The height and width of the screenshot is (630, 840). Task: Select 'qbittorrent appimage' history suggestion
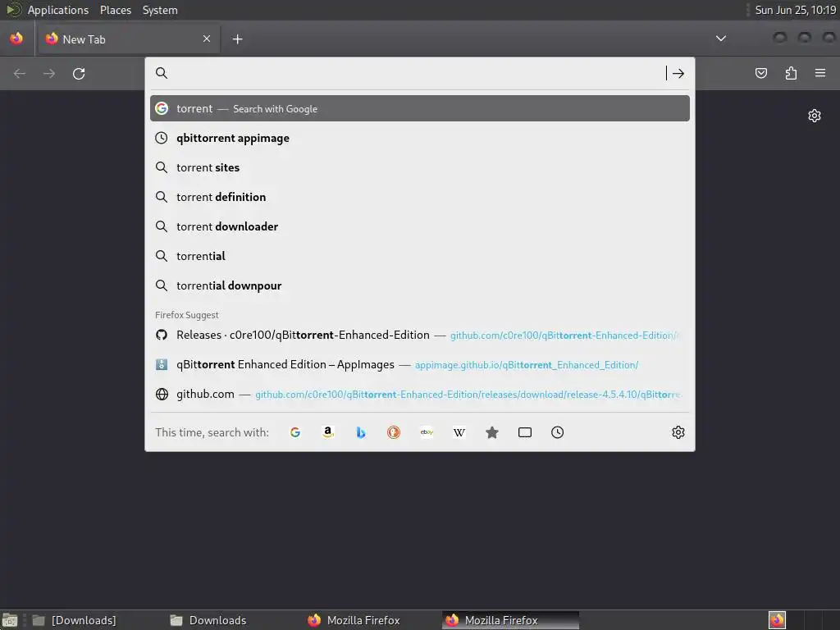419,138
